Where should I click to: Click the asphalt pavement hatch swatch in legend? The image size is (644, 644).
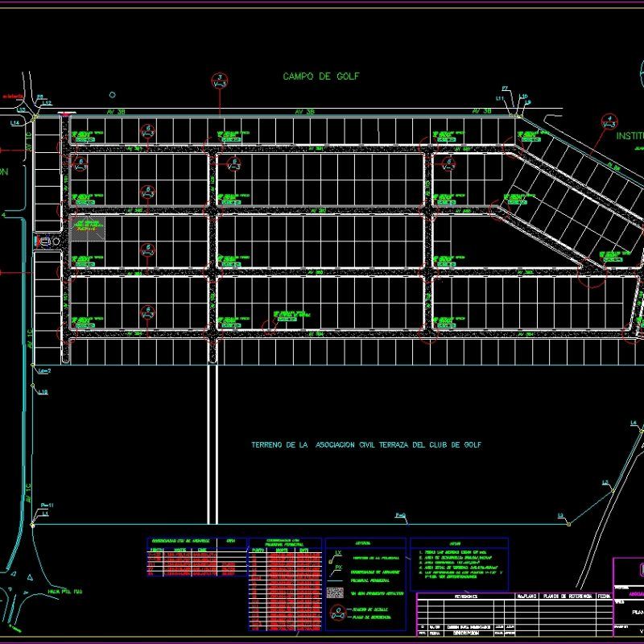[336, 592]
